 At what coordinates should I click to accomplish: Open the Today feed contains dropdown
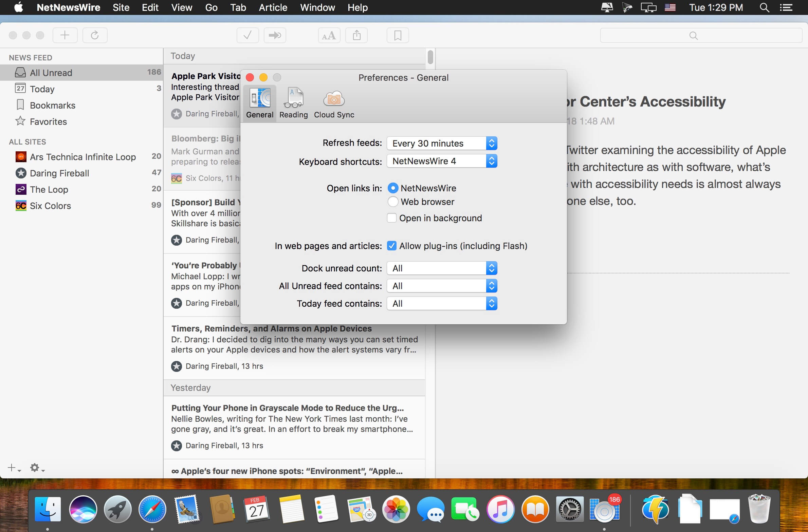[442, 303]
